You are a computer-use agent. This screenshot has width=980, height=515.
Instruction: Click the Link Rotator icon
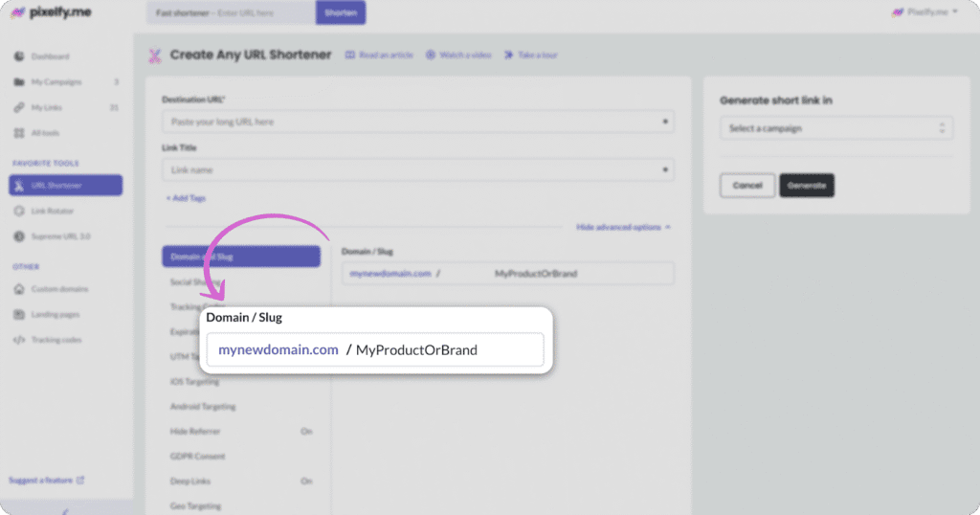pos(19,211)
